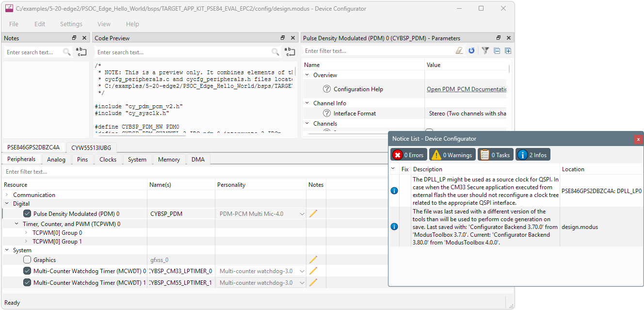Close the PDM Parameters panel
644x310 pixels.
(508, 38)
